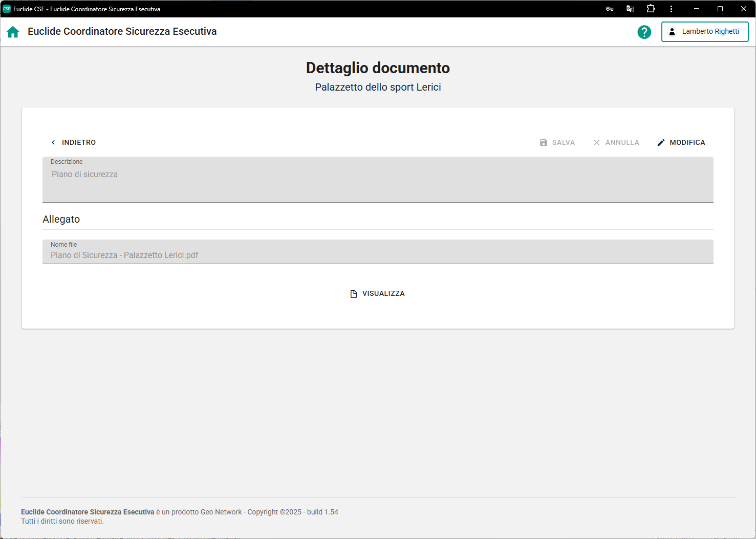This screenshot has width=756, height=539.
Task: Open the extensions puzzle icon
Action: (x=651, y=9)
